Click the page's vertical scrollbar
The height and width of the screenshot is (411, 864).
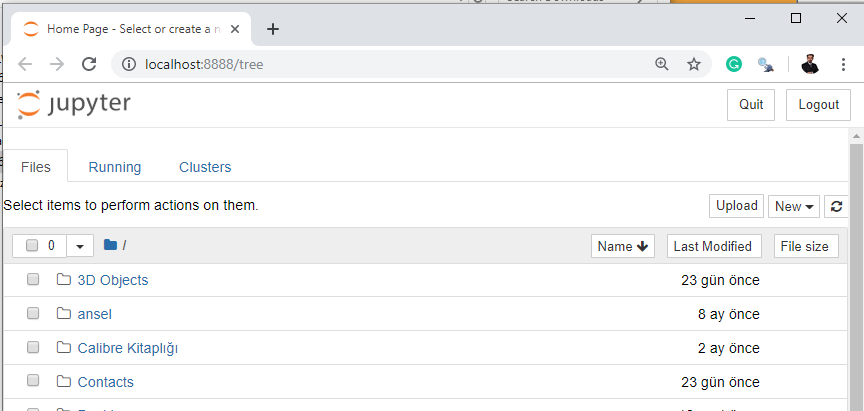pos(856,275)
